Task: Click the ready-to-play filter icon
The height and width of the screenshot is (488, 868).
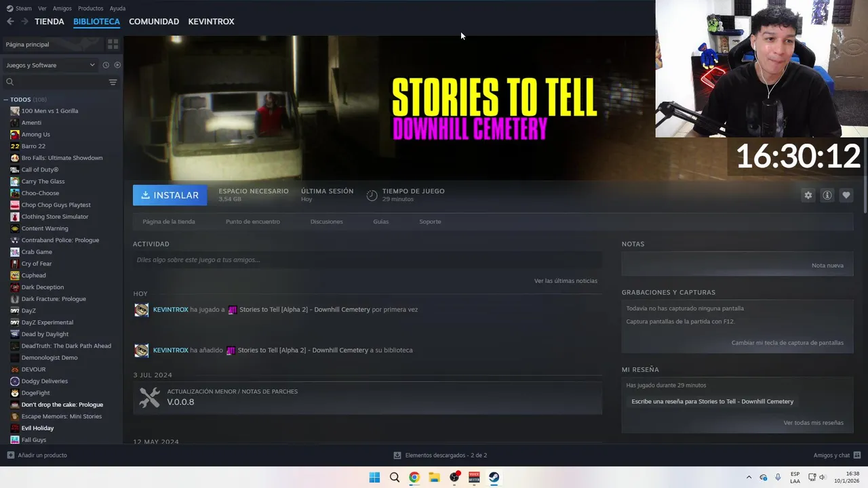Action: 117,65
